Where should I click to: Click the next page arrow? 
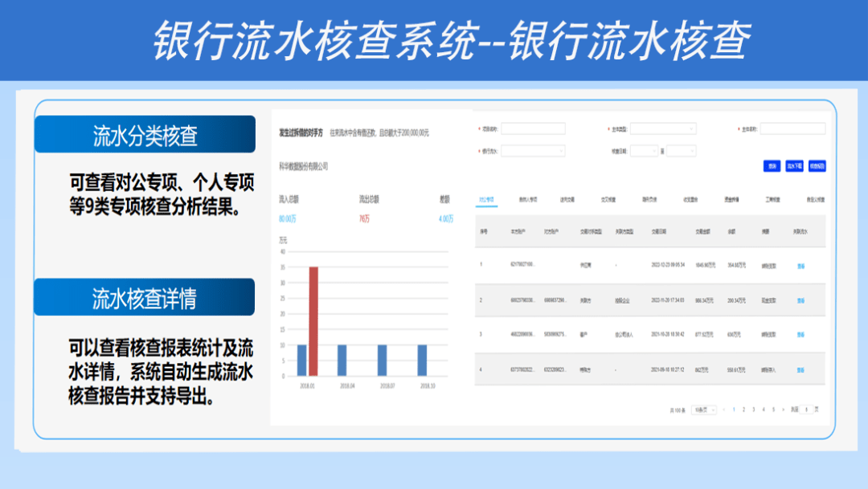pos(783,410)
